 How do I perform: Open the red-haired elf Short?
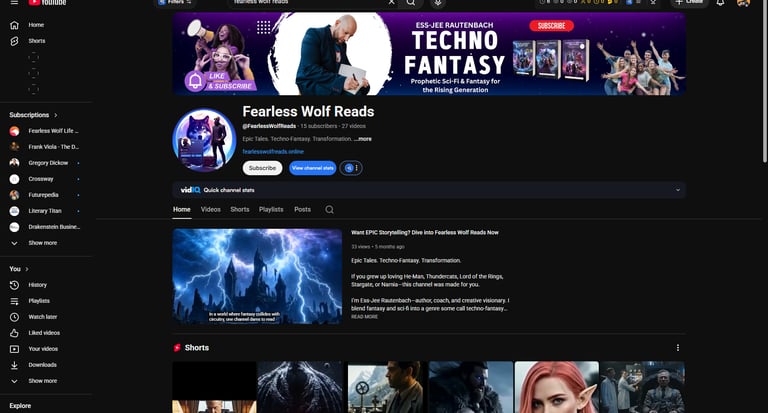[x=556, y=387]
